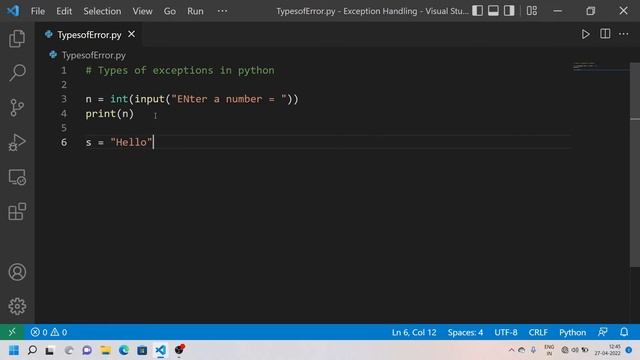This screenshot has height=360, width=640.
Task: Toggle the bottom Panel layout
Action: click(x=493, y=11)
